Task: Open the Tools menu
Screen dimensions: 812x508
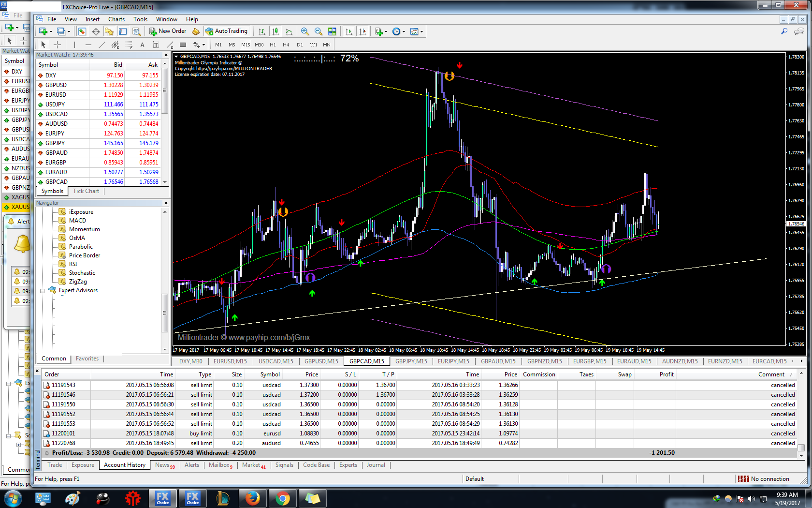Action: click(x=140, y=19)
